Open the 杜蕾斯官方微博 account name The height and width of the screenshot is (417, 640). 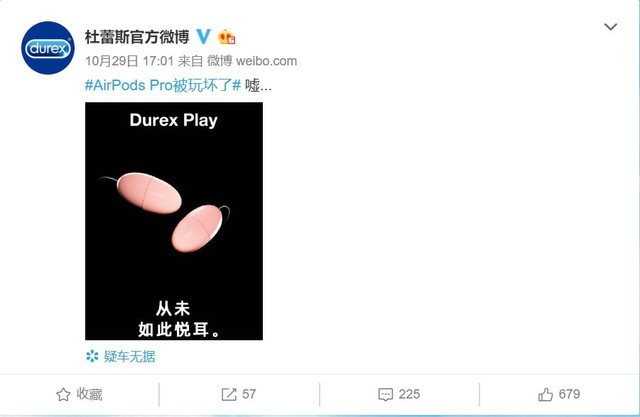137,37
